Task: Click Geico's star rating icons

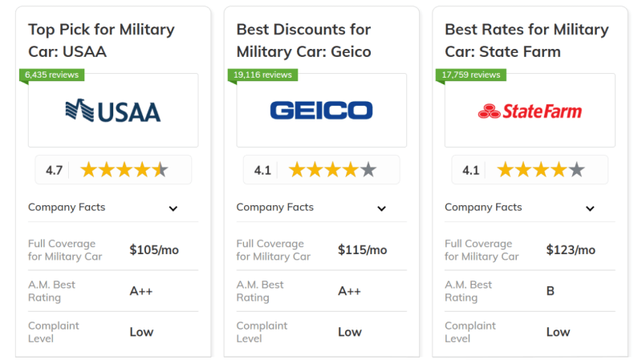Action: pos(332,170)
